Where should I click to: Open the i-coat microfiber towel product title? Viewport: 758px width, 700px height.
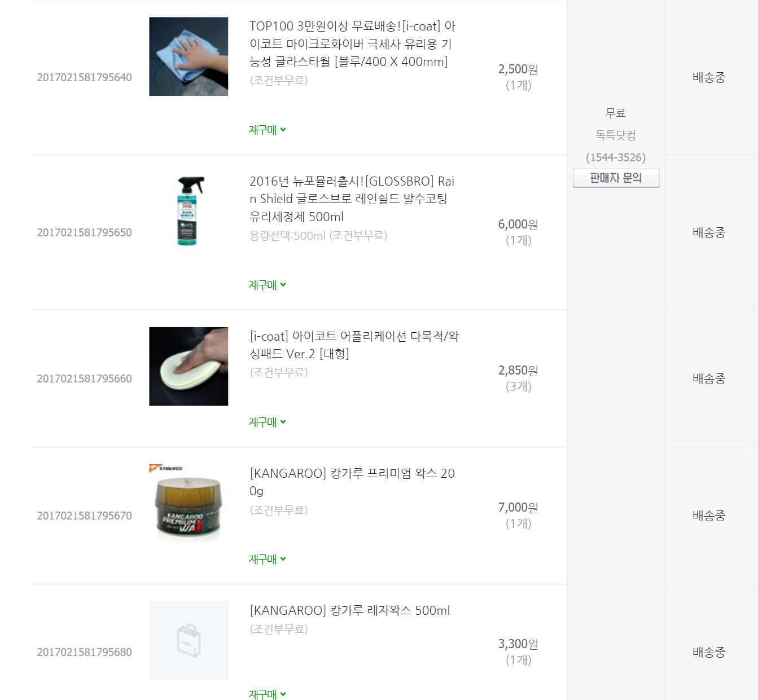coord(351,44)
